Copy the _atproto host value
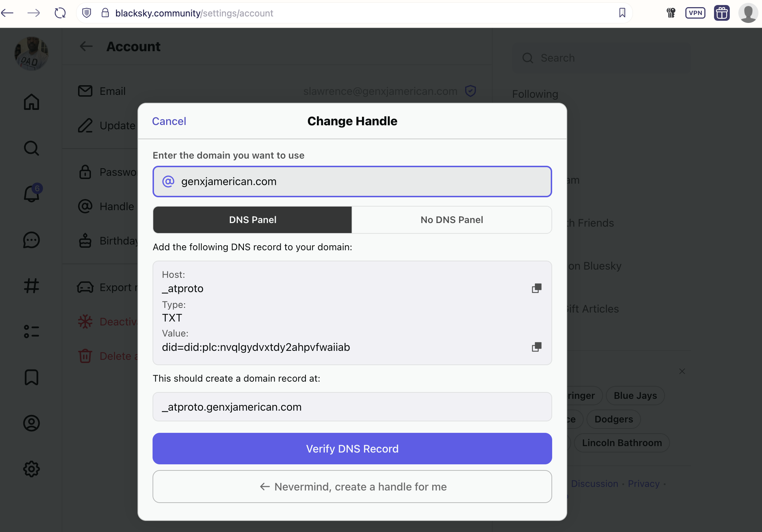Image resolution: width=762 pixels, height=532 pixels. tap(537, 288)
